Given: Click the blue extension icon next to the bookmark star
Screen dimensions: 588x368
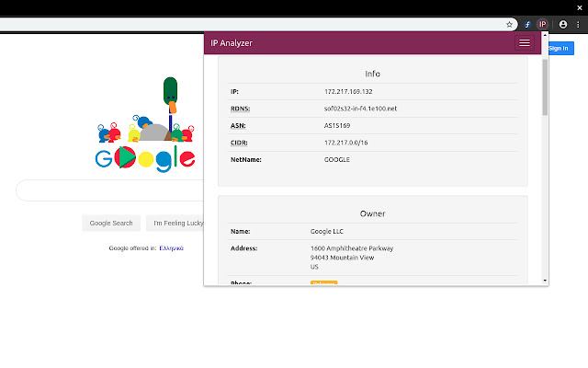Looking at the screenshot, I should (x=527, y=25).
